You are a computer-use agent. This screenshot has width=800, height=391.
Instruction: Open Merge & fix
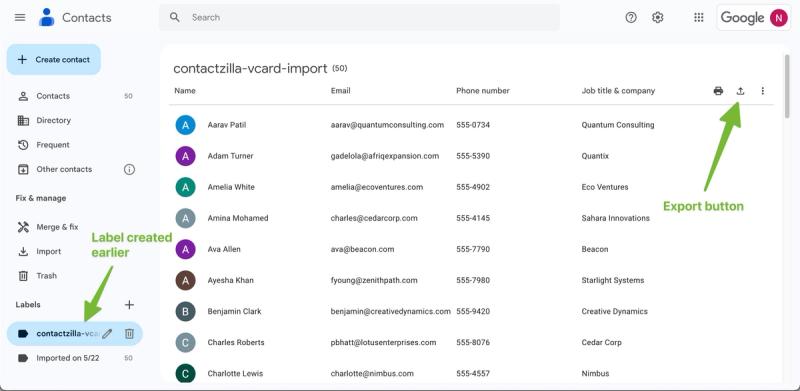(x=74, y=227)
